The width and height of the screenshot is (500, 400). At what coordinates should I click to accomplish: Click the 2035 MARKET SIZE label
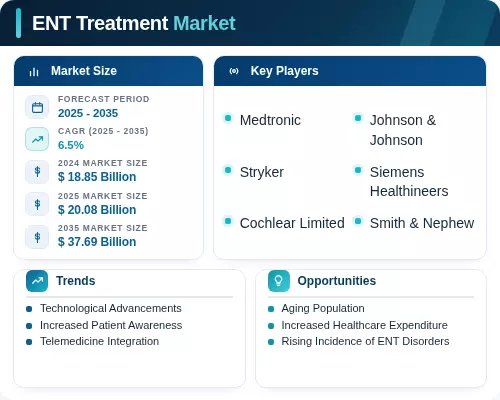pyautogui.click(x=103, y=228)
